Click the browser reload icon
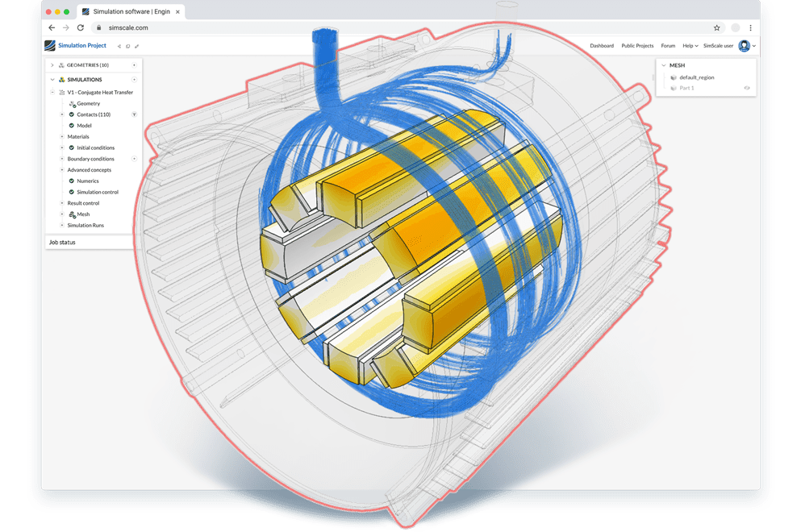This screenshot has width=801, height=532. click(79, 27)
